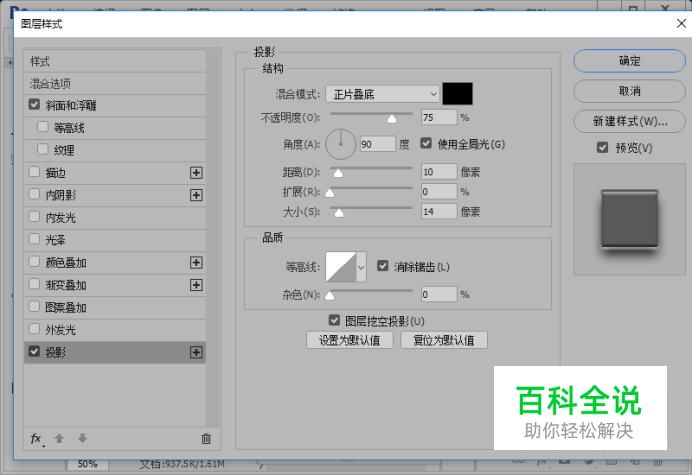
Task: Disable the 投影 checkbox in the list
Action: coord(34,351)
